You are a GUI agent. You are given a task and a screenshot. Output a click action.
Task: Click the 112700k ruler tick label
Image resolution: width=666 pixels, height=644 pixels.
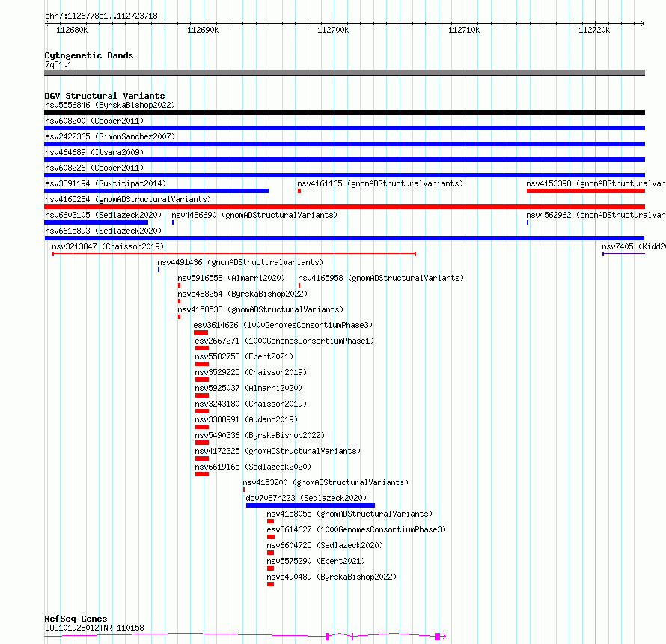pyautogui.click(x=333, y=30)
